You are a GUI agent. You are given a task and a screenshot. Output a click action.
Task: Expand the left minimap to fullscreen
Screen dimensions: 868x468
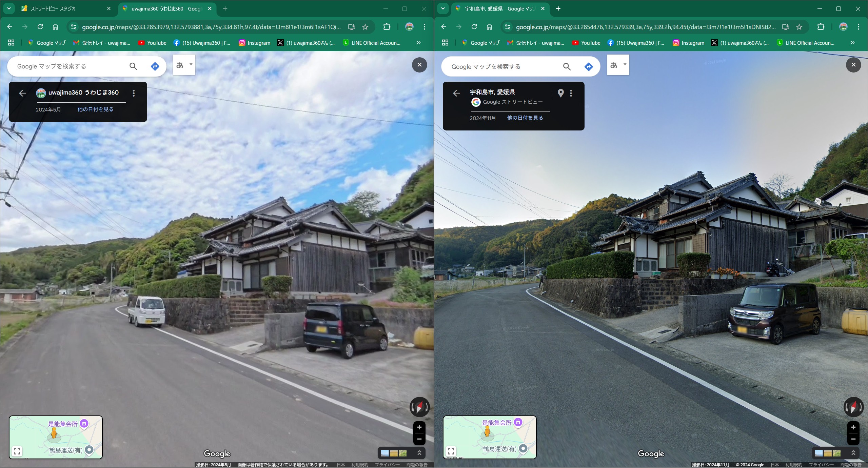click(17, 451)
